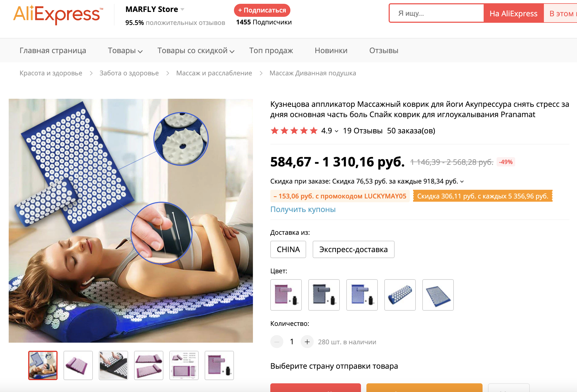The height and width of the screenshot is (392, 577).
Task: Click the Получить купоны link
Action: (303, 209)
